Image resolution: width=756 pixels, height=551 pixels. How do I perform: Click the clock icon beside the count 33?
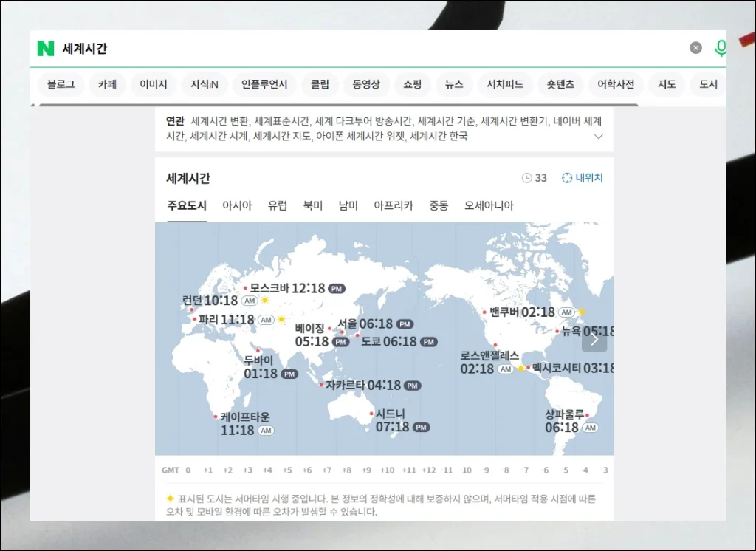click(528, 177)
